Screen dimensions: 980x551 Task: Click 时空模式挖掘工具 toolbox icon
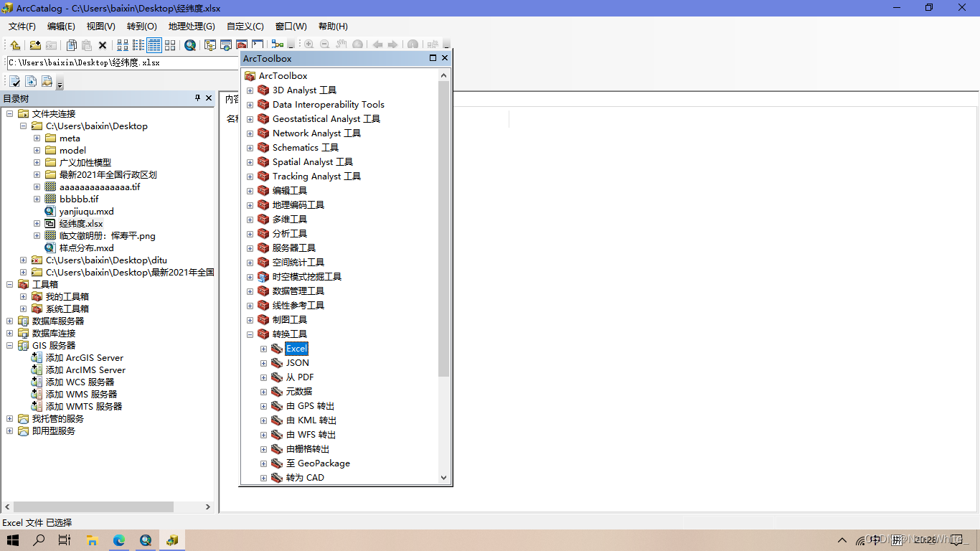coord(263,277)
